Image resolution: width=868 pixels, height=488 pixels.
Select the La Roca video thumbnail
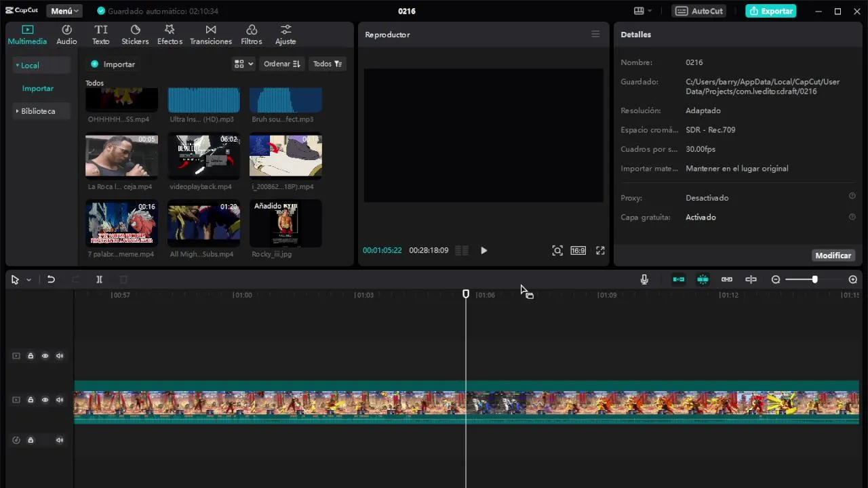pyautogui.click(x=121, y=155)
